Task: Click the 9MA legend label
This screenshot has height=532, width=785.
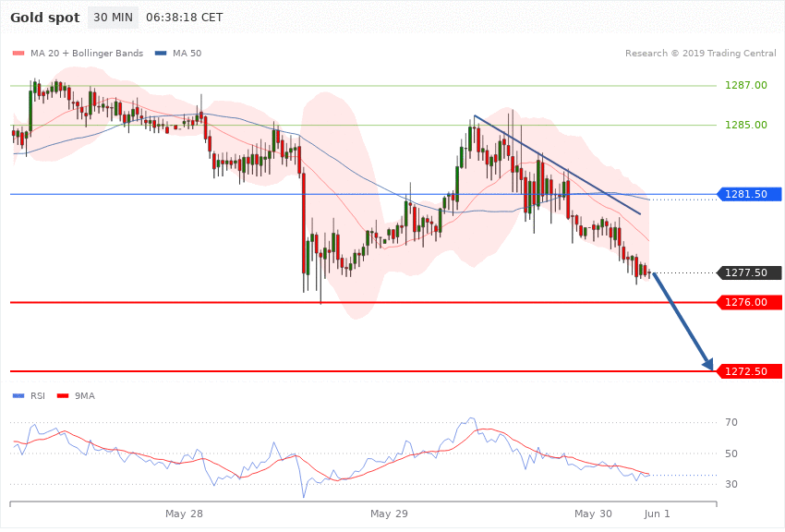Action: [x=85, y=396]
